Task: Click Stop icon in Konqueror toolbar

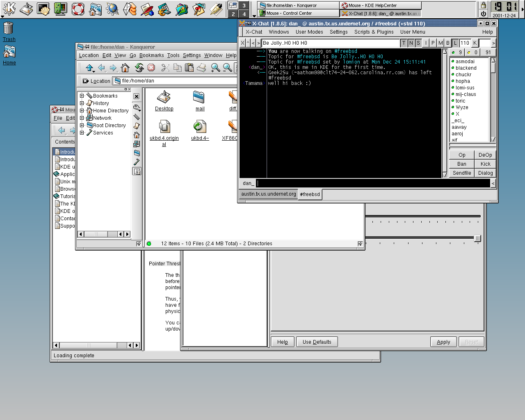Action: point(151,68)
